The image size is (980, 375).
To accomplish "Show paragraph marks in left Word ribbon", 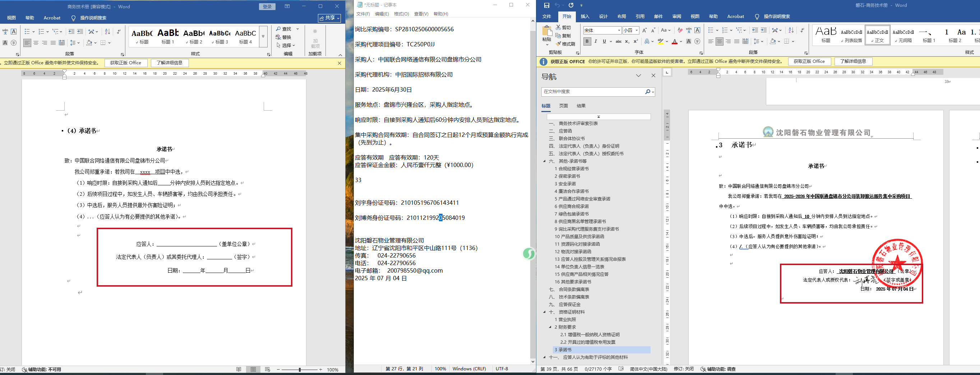I will tap(118, 32).
